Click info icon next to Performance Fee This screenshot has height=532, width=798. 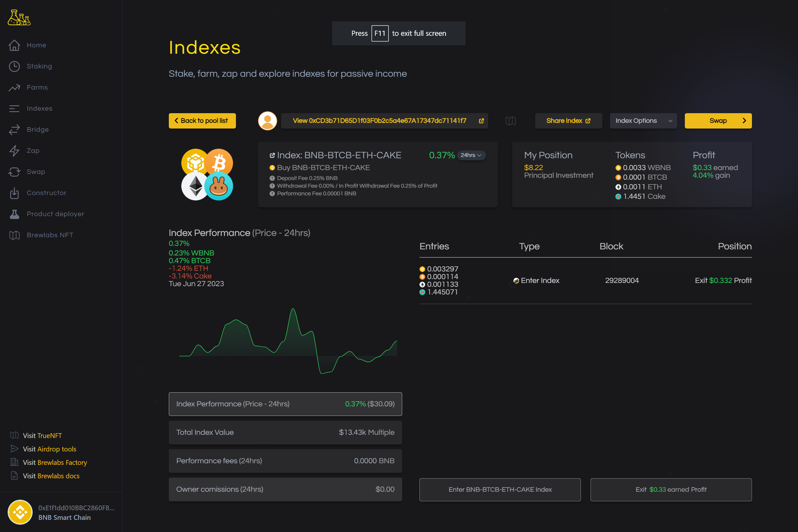tap(272, 194)
